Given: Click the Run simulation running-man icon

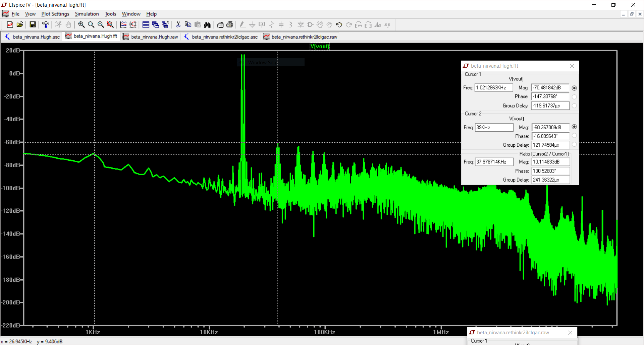Looking at the screenshot, I should tap(58, 24).
